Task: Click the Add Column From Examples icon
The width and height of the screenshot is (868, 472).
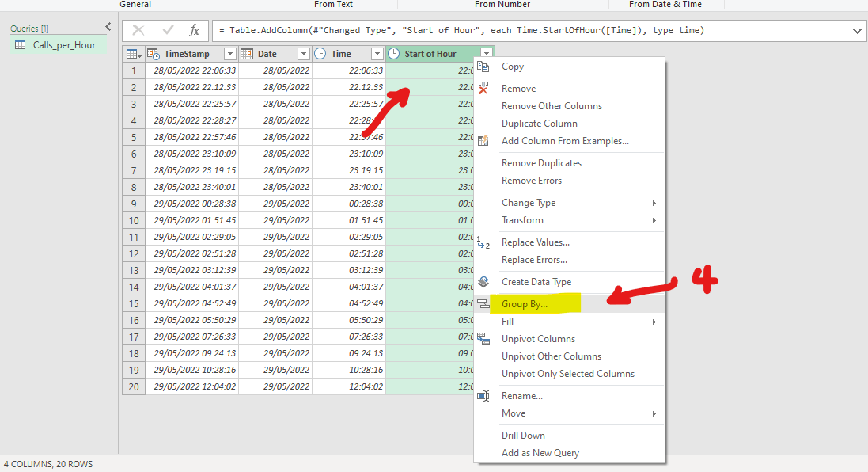Action: pos(483,141)
